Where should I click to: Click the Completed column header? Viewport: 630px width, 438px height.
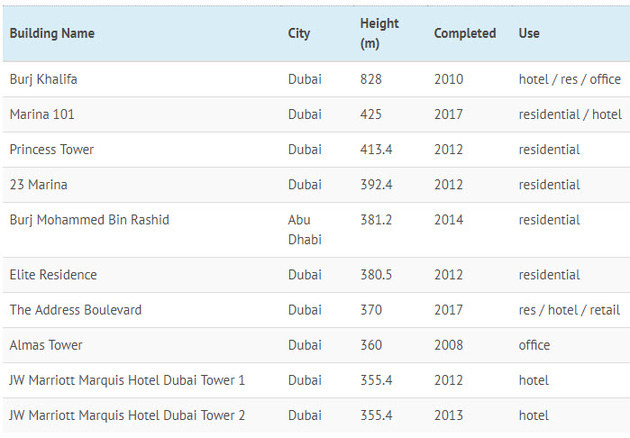coord(464,33)
